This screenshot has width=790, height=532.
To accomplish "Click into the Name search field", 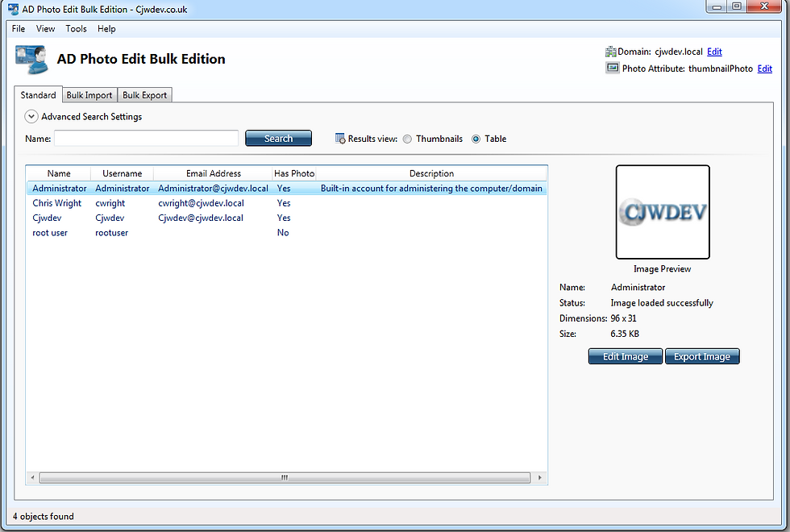I will tap(146, 139).
